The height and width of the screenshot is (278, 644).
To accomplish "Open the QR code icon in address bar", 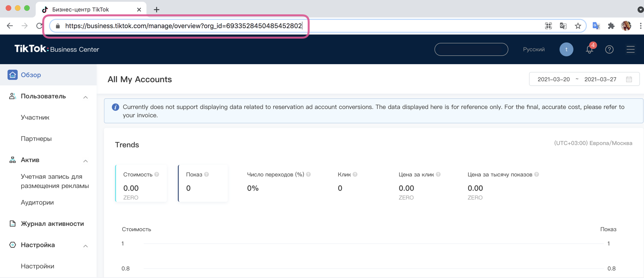I will coord(548,26).
